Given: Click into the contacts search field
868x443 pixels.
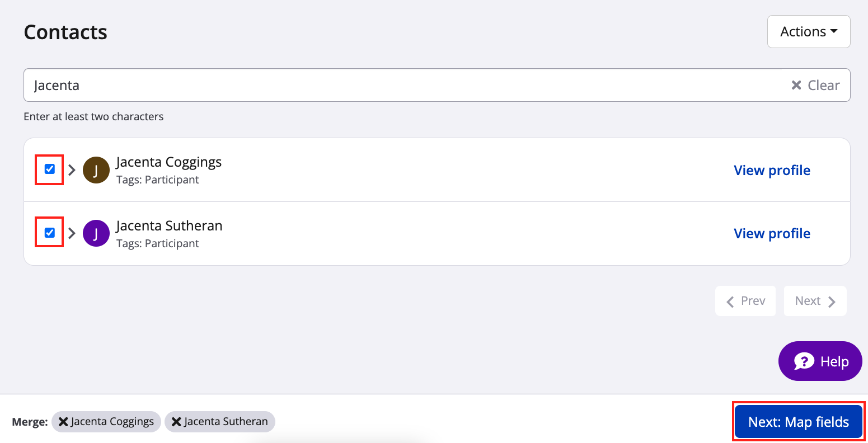Looking at the screenshot, I should [392, 85].
